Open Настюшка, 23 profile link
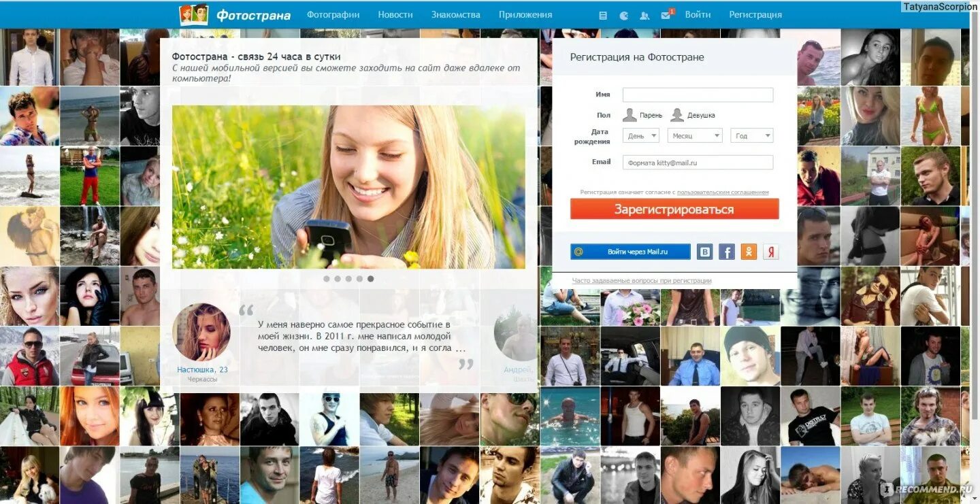The image size is (980, 504). [202, 369]
